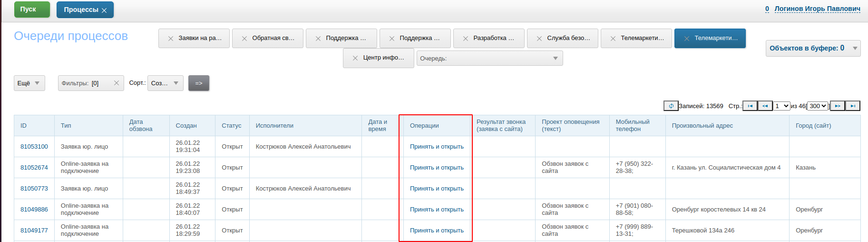Jump to the last page

(x=852, y=106)
